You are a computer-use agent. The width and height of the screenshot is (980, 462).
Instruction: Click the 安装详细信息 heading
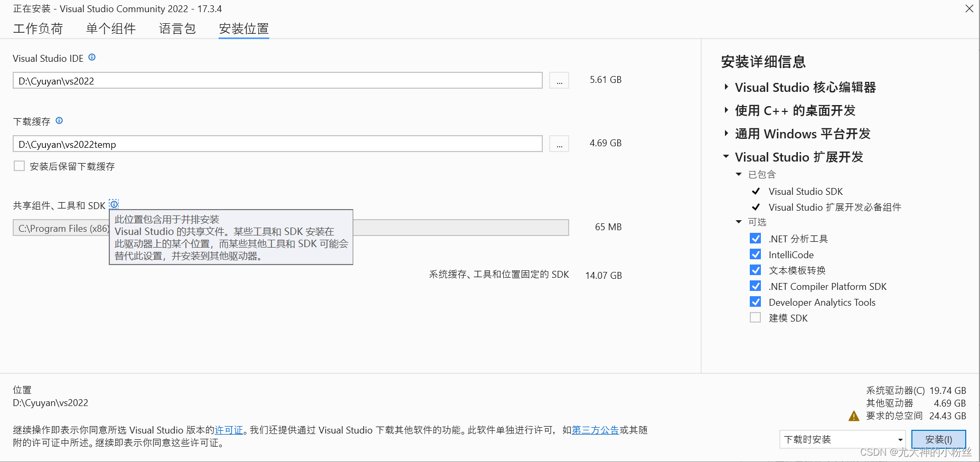(x=764, y=62)
